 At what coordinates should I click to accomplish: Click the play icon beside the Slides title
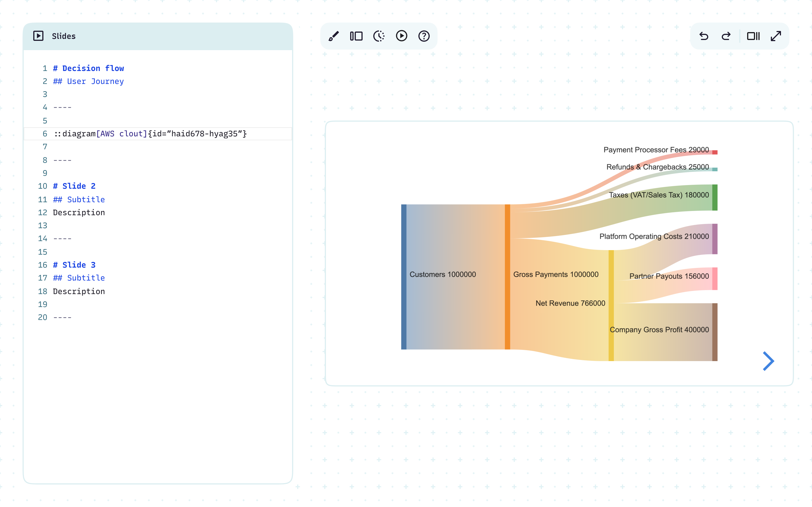pos(39,35)
